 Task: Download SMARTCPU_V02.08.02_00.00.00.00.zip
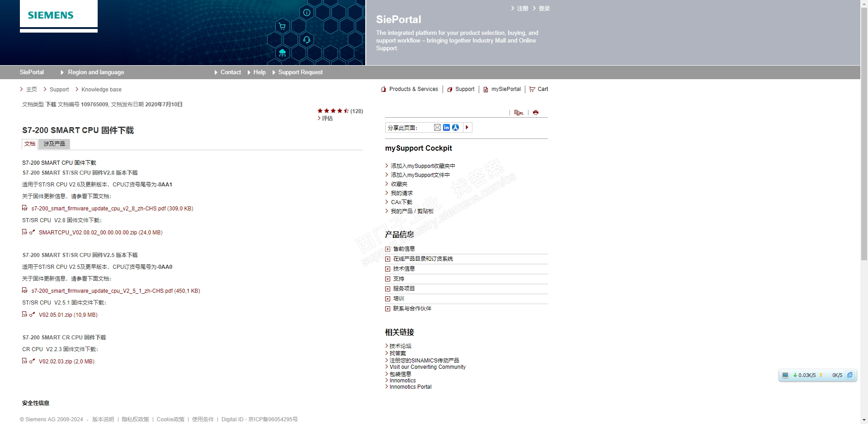point(100,233)
